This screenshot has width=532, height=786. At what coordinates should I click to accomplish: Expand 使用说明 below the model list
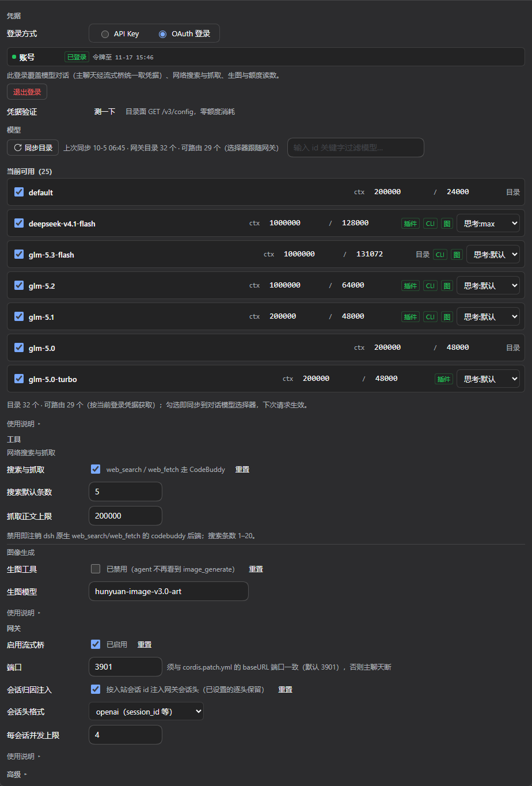[24, 424]
